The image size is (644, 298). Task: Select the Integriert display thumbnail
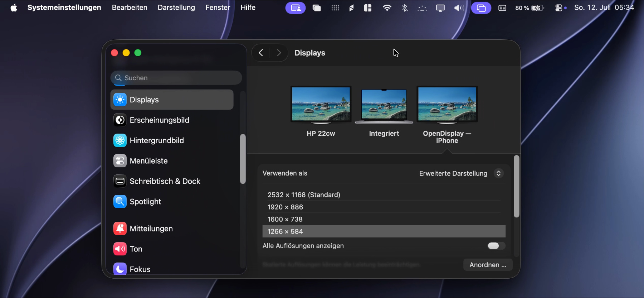point(384,106)
